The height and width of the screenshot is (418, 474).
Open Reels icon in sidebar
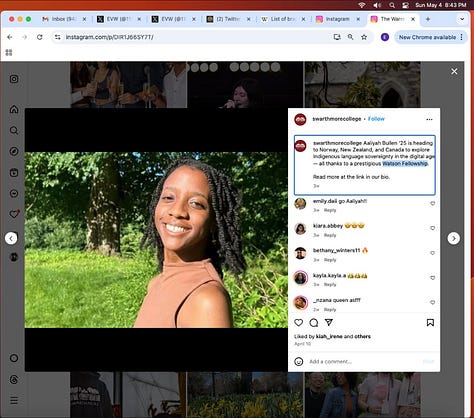(x=14, y=173)
